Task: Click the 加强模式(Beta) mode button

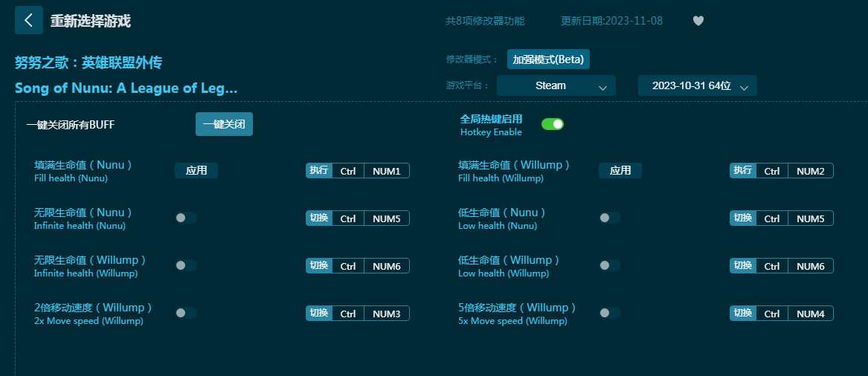Action: click(548, 59)
